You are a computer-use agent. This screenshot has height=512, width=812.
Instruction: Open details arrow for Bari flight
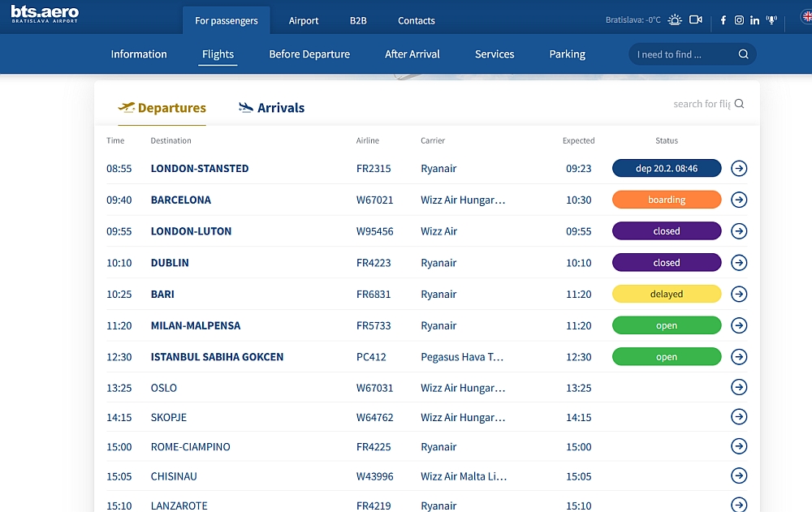[x=739, y=295]
